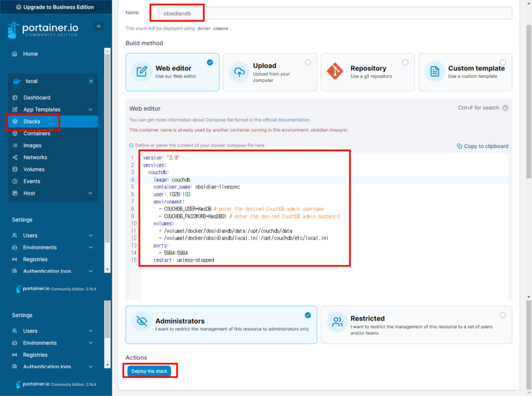
Task: Open the App Templates menu item
Action: click(53, 110)
